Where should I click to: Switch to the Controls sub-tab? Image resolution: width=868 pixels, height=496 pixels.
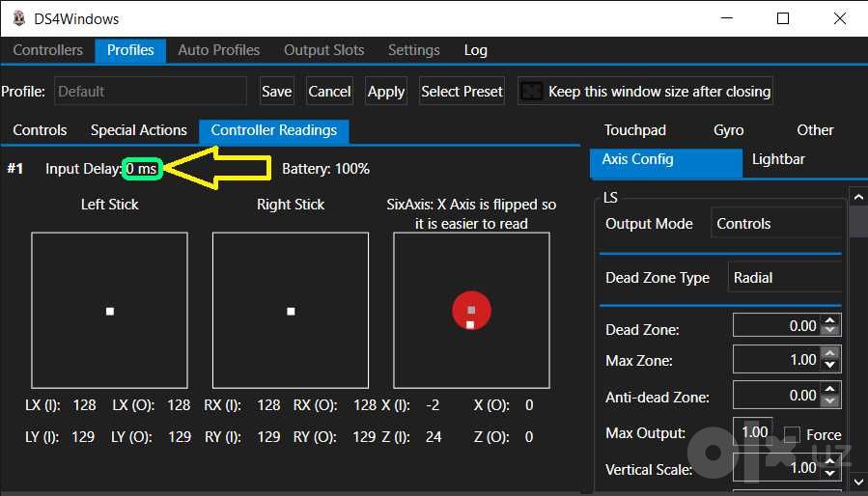pos(40,130)
